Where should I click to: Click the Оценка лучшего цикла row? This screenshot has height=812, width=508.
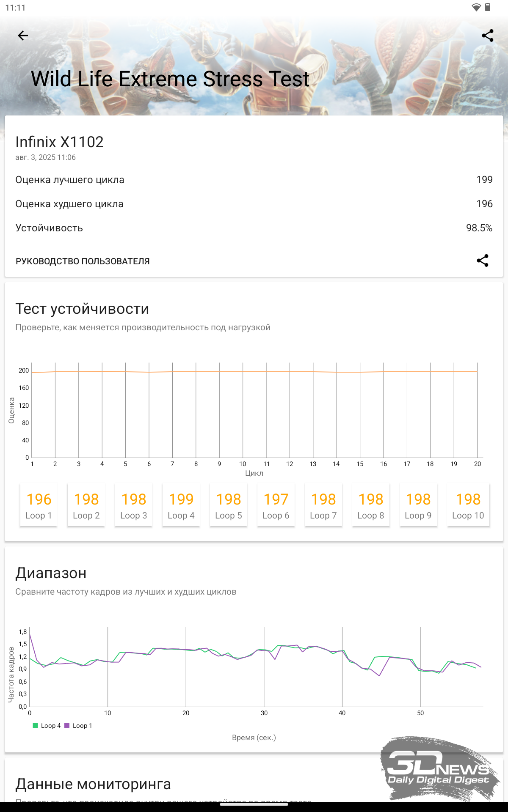tap(254, 180)
